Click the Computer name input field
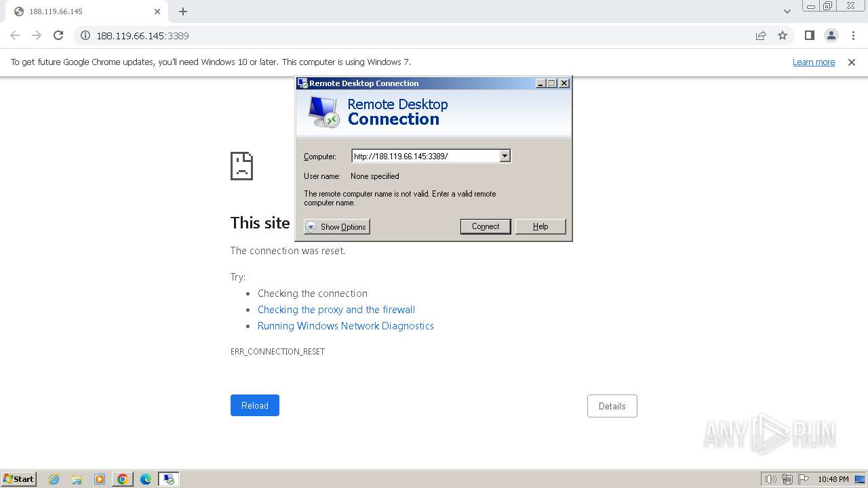The height and width of the screenshot is (488, 868). [x=425, y=156]
